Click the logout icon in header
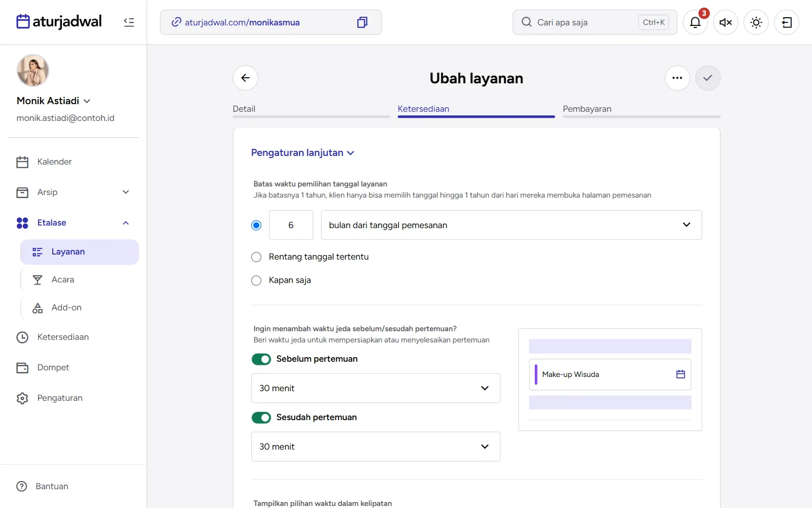This screenshot has width=812, height=508. click(787, 22)
